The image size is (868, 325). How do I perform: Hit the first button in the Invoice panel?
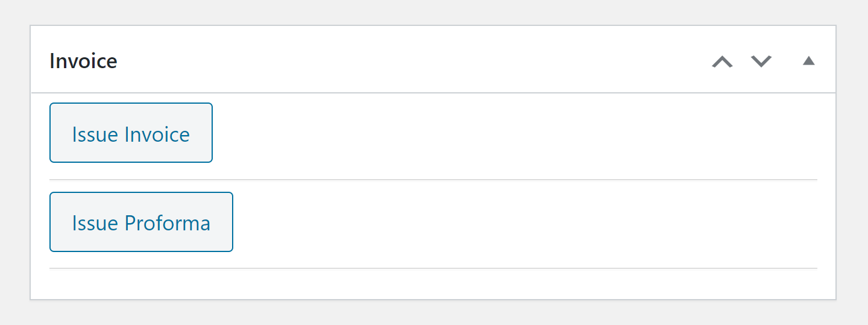(x=131, y=133)
